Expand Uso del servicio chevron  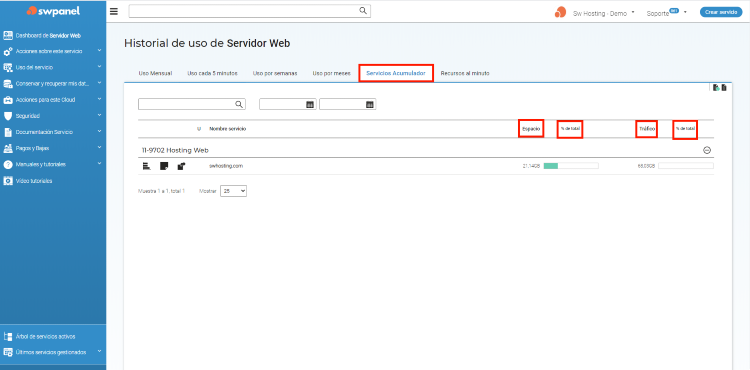tap(99, 66)
